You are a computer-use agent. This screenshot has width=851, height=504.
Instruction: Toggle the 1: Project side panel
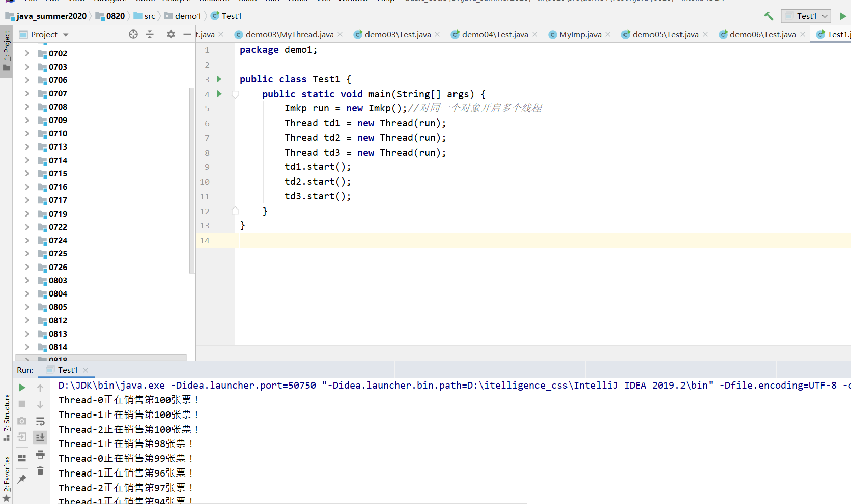coord(6,51)
